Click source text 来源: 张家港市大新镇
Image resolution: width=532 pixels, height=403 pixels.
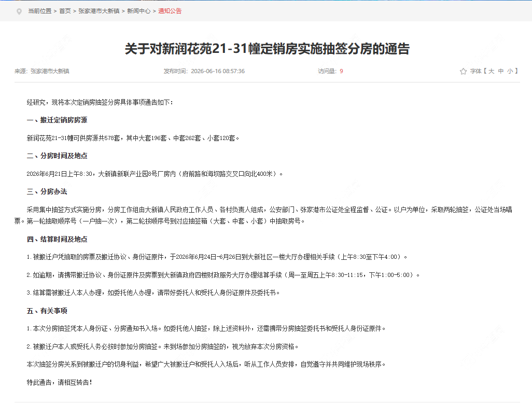point(41,71)
